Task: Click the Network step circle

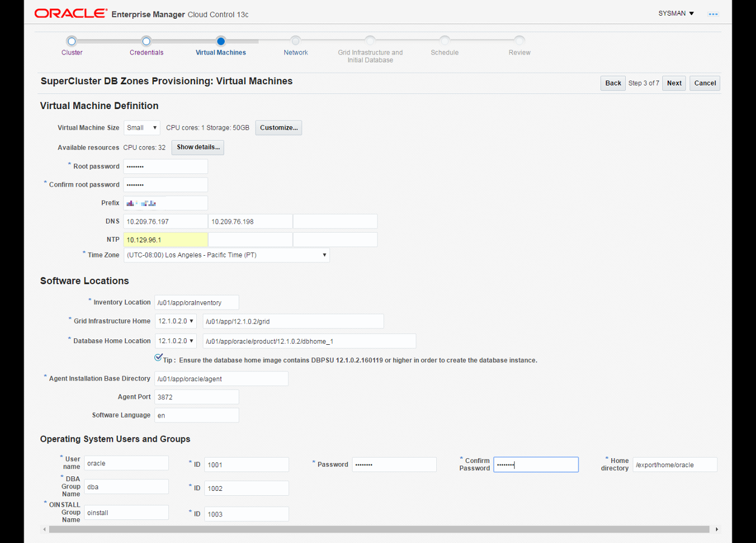Action: tap(296, 41)
